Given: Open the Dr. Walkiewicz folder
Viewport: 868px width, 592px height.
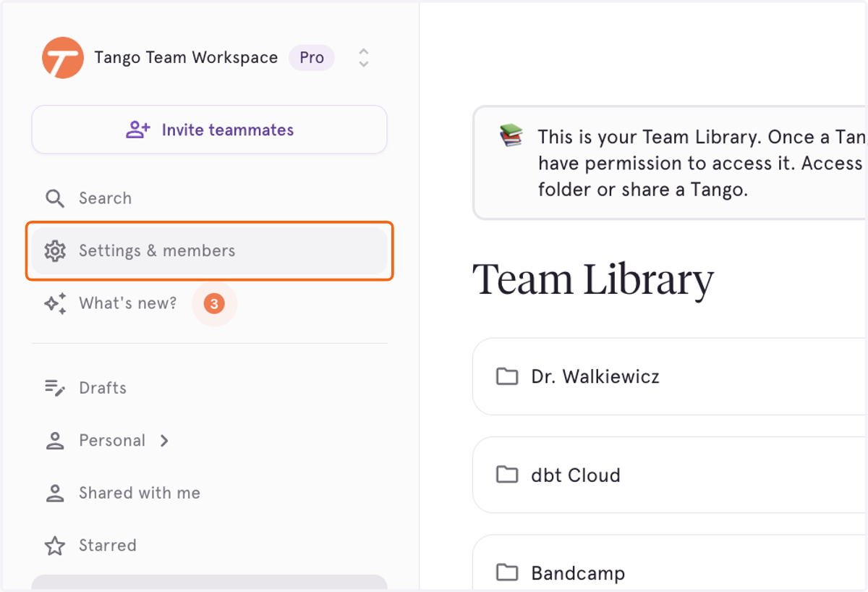Looking at the screenshot, I should 670,376.
